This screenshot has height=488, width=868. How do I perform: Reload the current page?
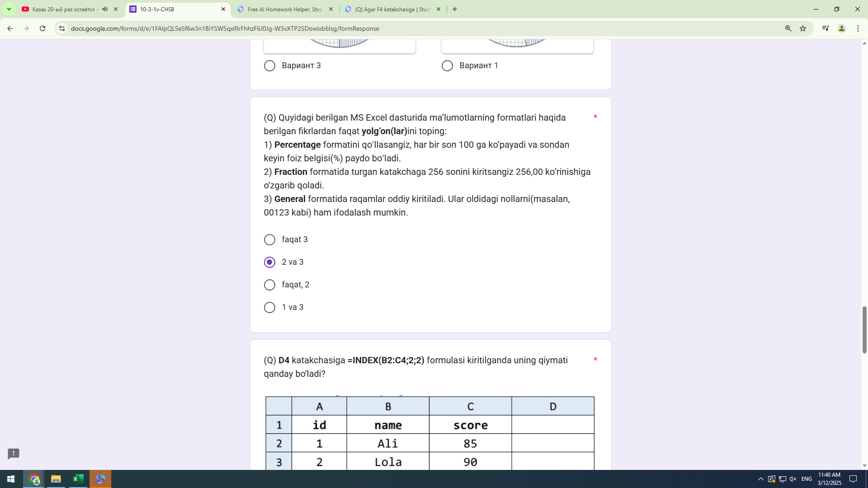pos(42,28)
